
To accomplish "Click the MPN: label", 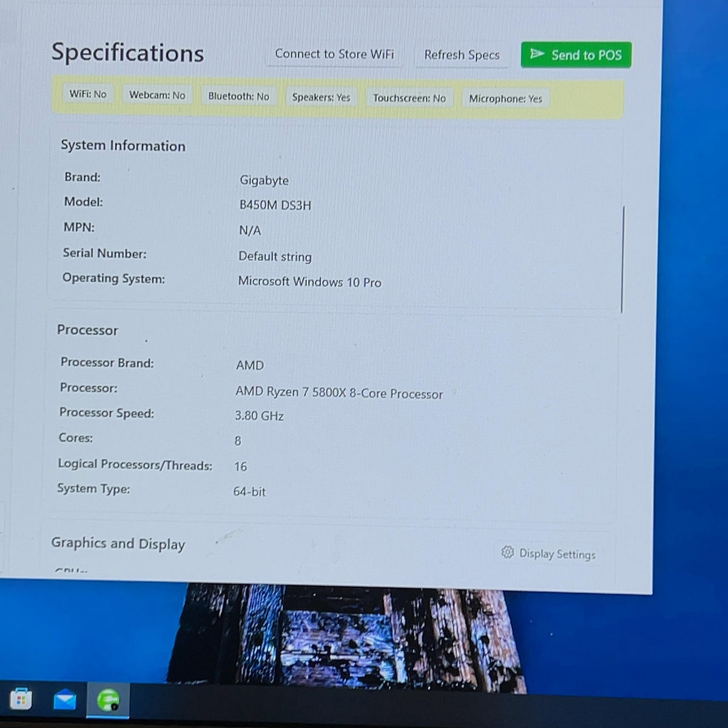I will [x=79, y=227].
